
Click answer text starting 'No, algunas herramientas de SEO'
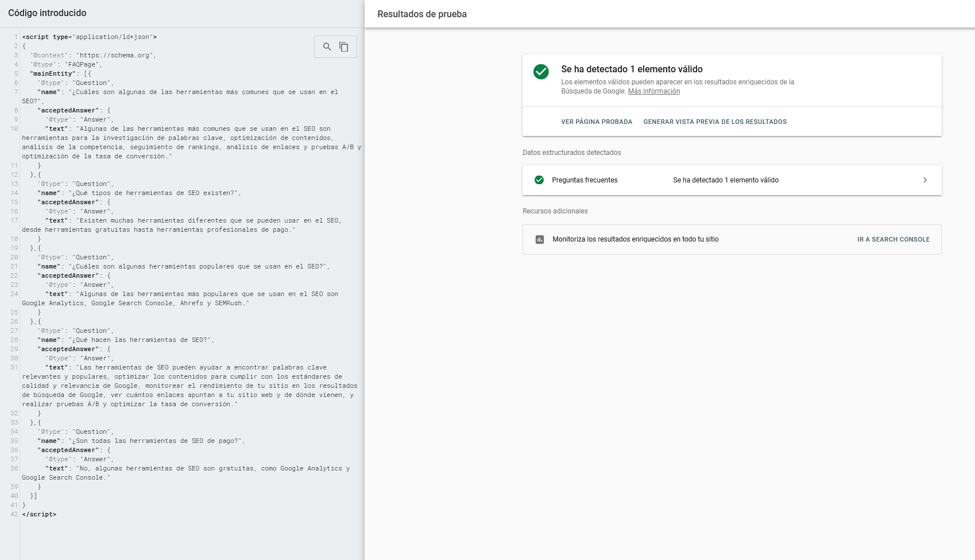tap(186, 473)
